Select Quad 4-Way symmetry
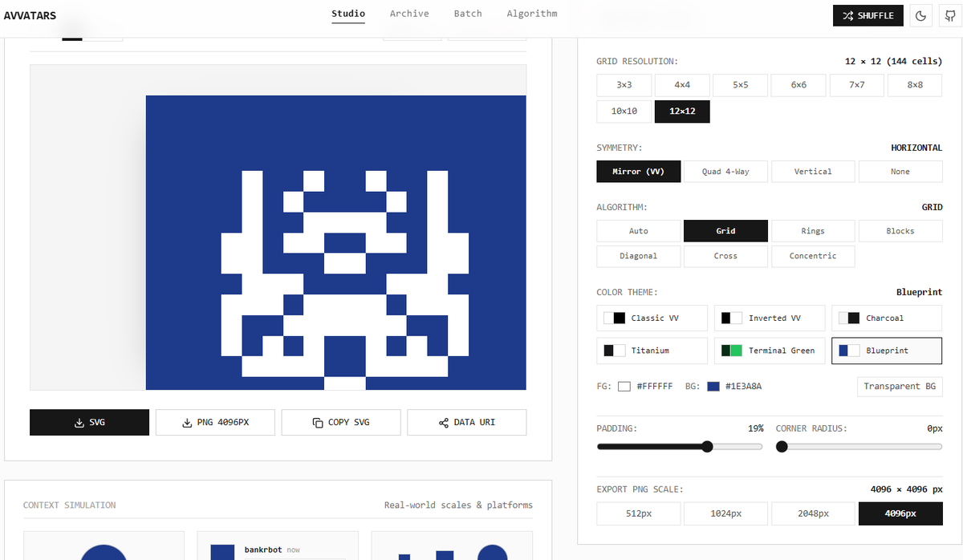 coord(726,172)
